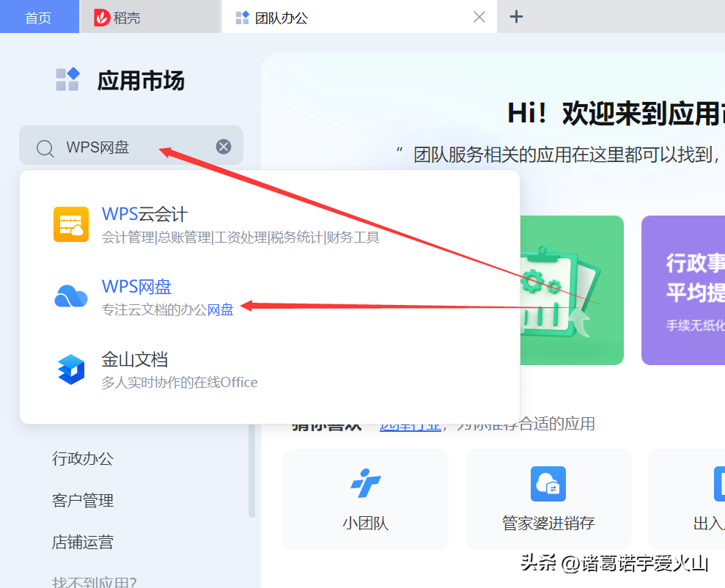Image resolution: width=725 pixels, height=588 pixels.
Task: Click the 稻壳 red logo icon
Action: click(x=102, y=18)
